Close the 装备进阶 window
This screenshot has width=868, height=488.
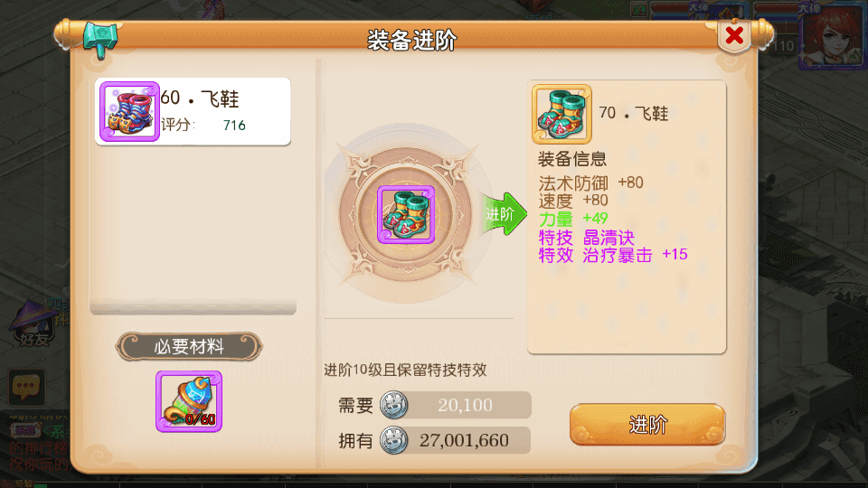tap(734, 36)
